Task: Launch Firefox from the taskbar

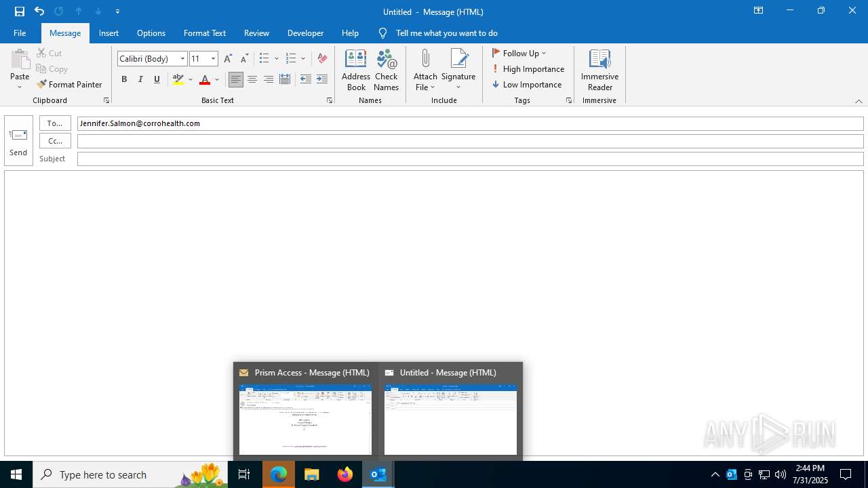Action: click(345, 474)
